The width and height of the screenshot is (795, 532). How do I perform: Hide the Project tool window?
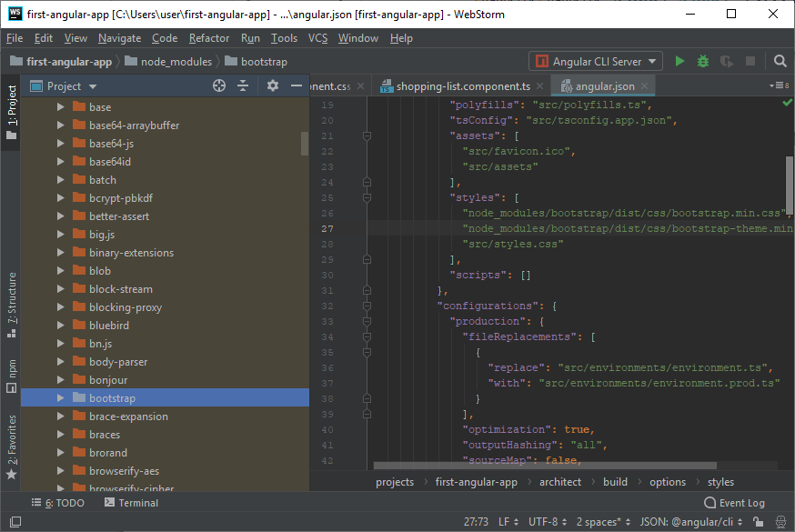297,85
